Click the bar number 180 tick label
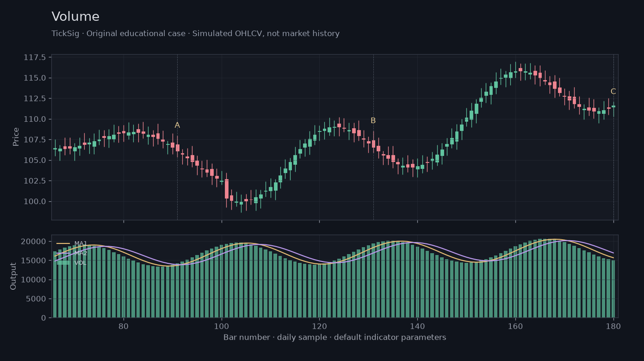644x361 pixels. coord(613,326)
